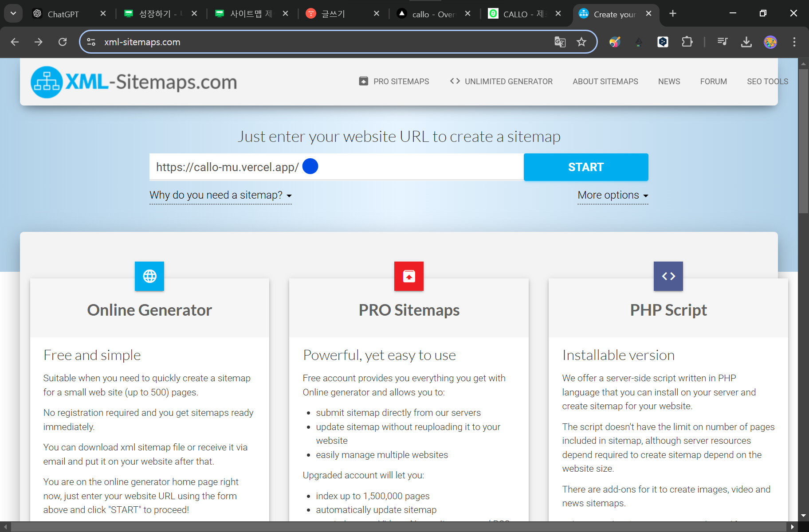Click the back navigation arrow
The image size is (809, 532).
15,42
